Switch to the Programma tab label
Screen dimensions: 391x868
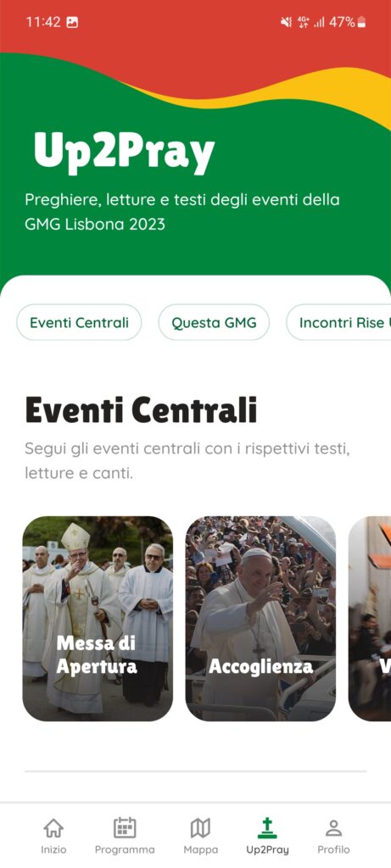125,849
